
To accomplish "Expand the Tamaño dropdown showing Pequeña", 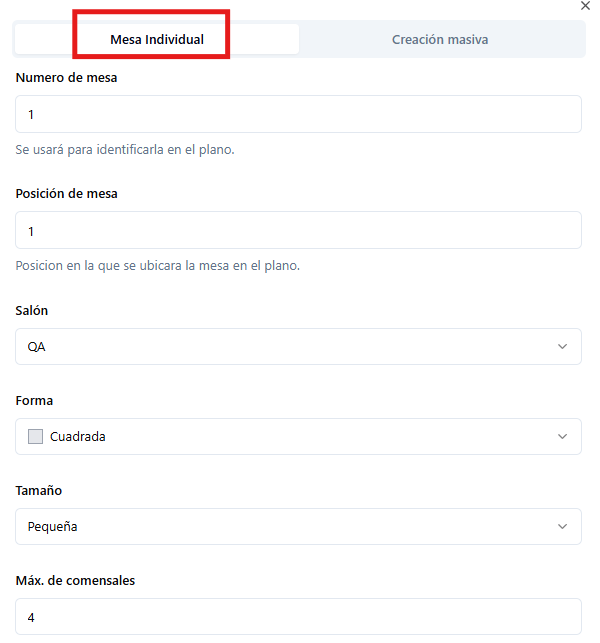I will coord(298,527).
